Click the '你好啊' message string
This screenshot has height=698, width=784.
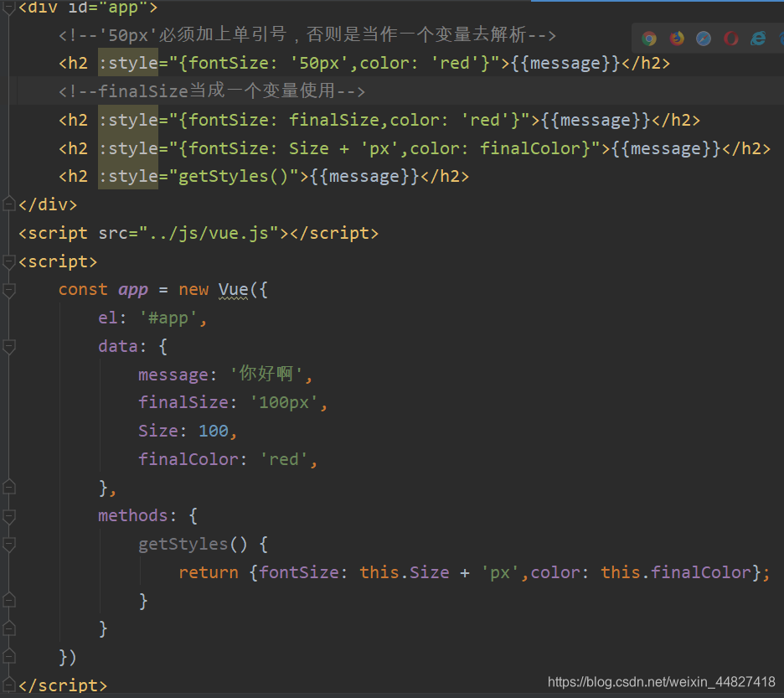pyautogui.click(x=266, y=374)
